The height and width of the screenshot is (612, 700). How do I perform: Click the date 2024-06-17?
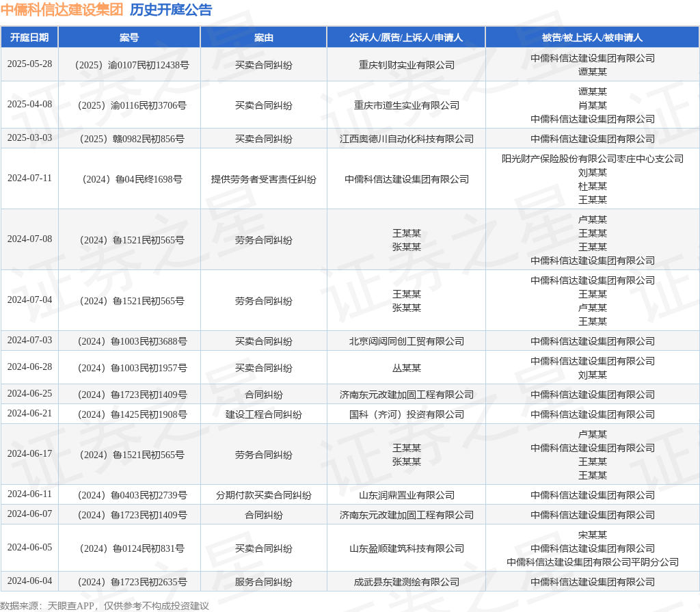click(29, 453)
